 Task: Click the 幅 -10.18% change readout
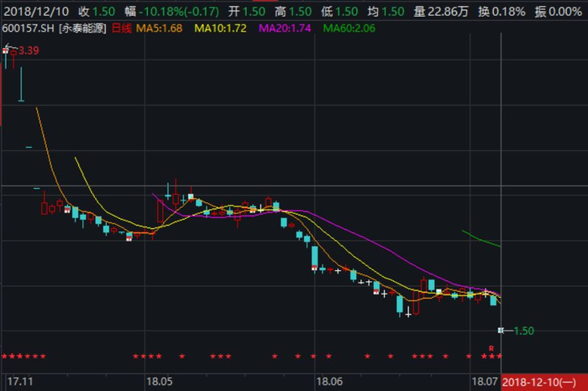click(x=172, y=12)
